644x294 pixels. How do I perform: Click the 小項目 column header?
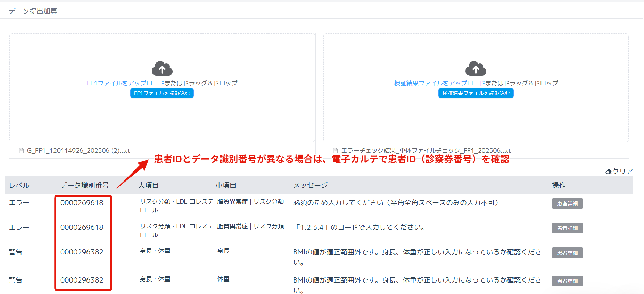(x=226, y=185)
